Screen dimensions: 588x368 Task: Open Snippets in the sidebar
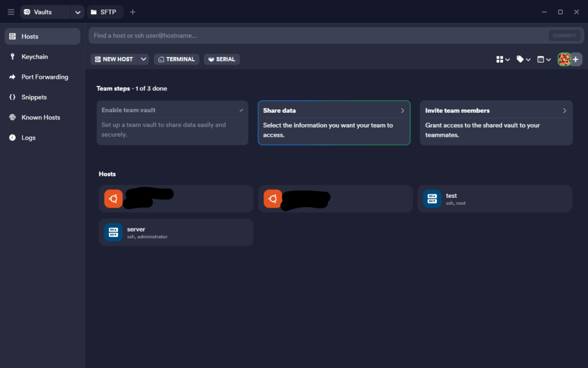click(34, 97)
